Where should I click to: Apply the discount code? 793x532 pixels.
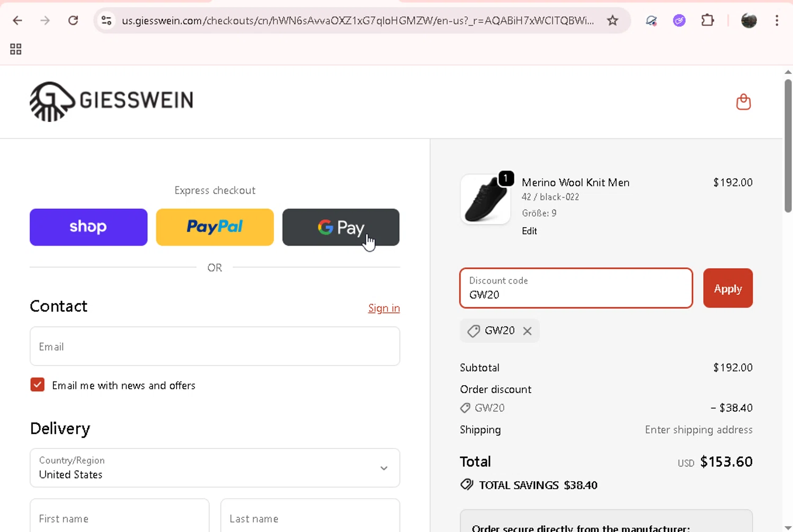pos(727,288)
